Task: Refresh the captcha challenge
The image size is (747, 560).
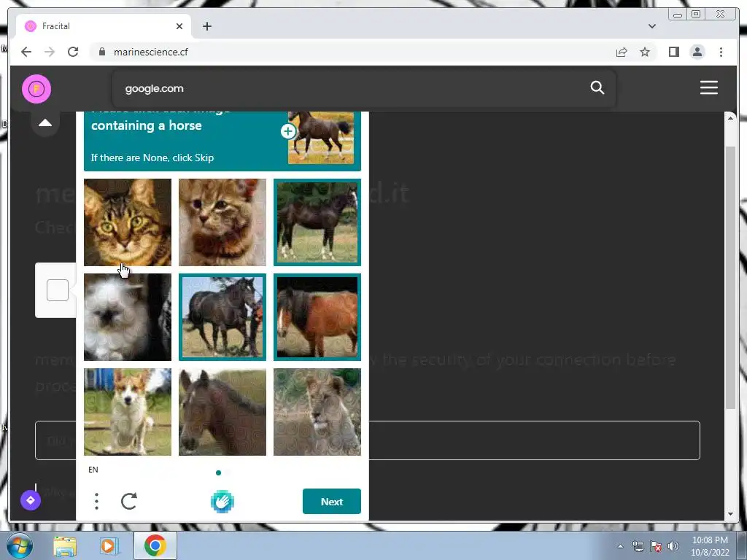Action: click(x=129, y=501)
